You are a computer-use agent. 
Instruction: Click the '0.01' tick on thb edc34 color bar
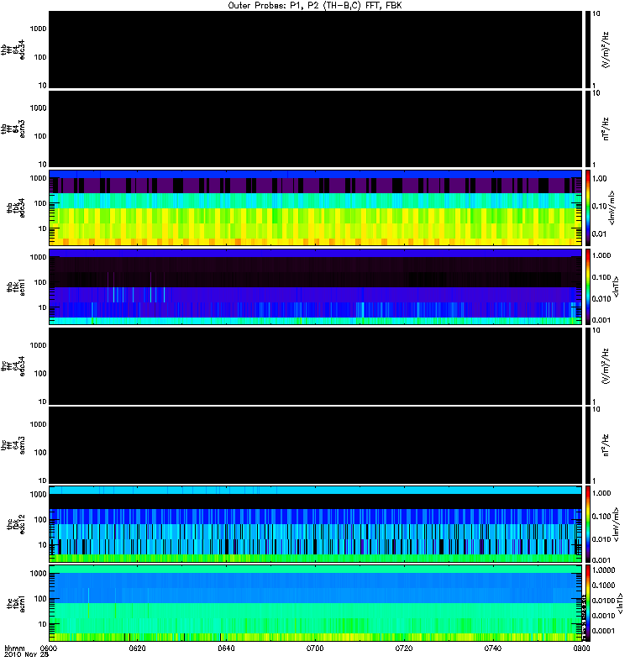pyautogui.click(x=600, y=234)
